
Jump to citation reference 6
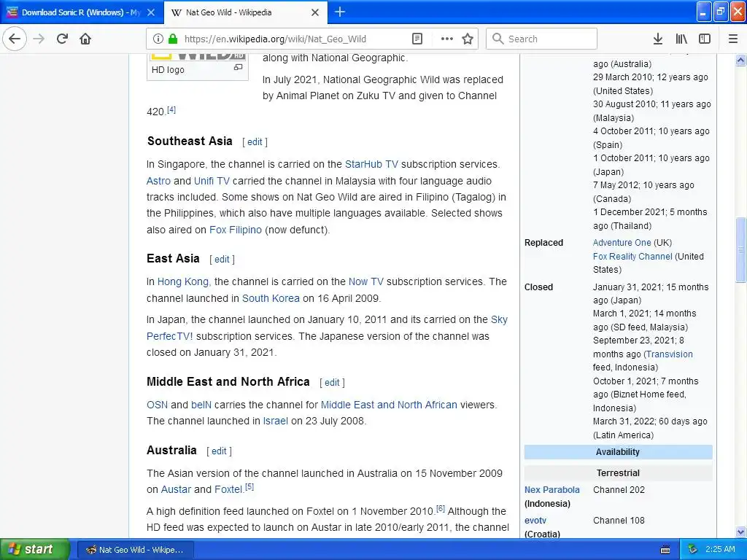[x=441, y=509]
